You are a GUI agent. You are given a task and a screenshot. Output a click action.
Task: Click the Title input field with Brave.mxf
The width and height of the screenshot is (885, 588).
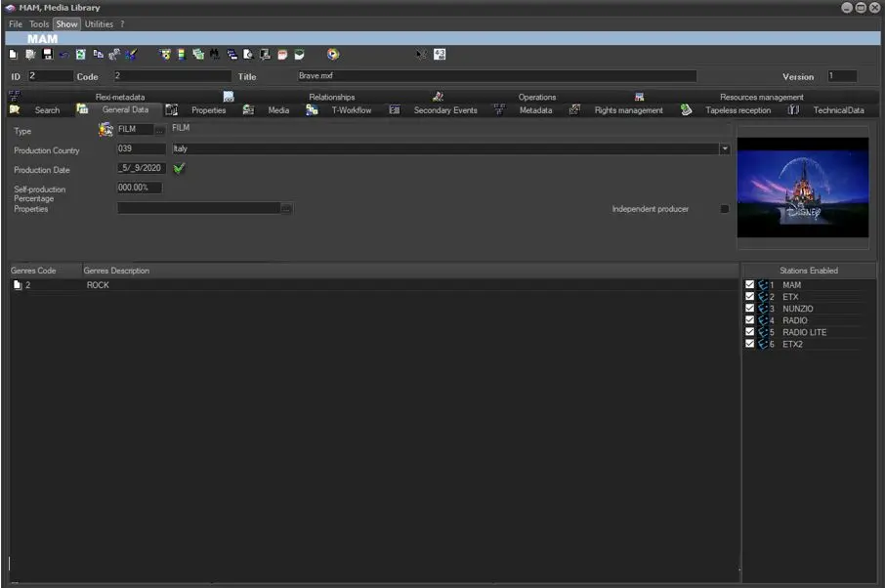point(496,76)
